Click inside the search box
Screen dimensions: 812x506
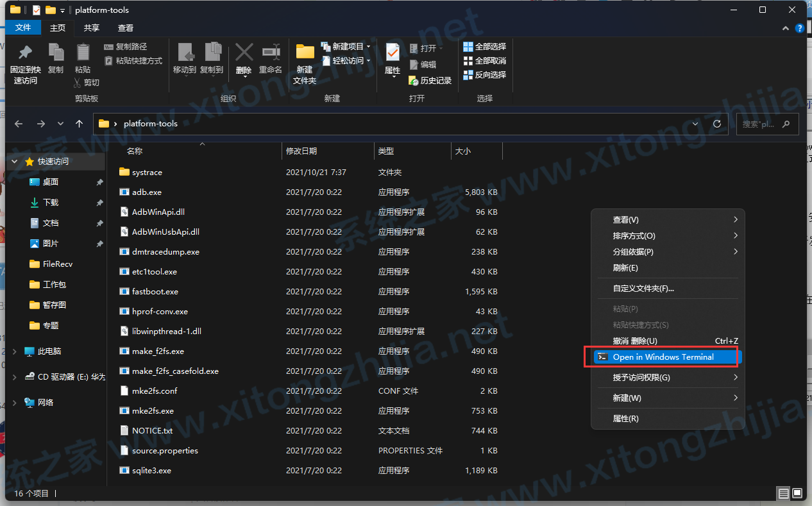pyautogui.click(x=761, y=124)
